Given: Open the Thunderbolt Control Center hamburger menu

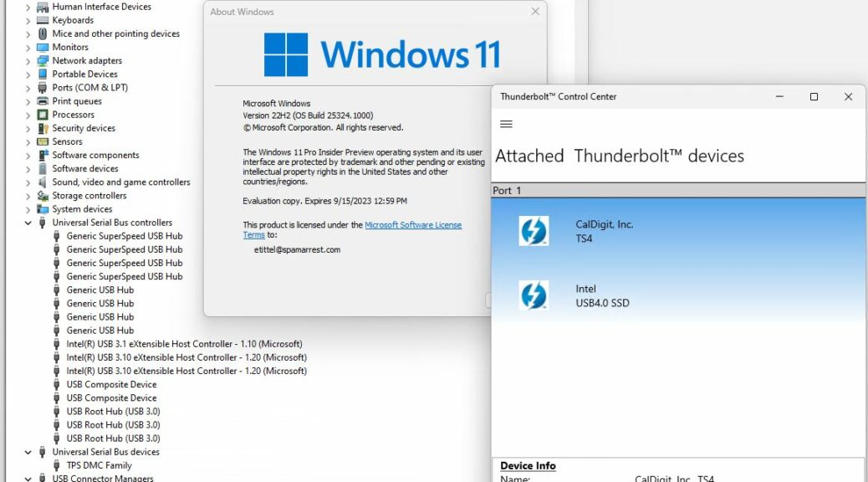Looking at the screenshot, I should [x=506, y=124].
